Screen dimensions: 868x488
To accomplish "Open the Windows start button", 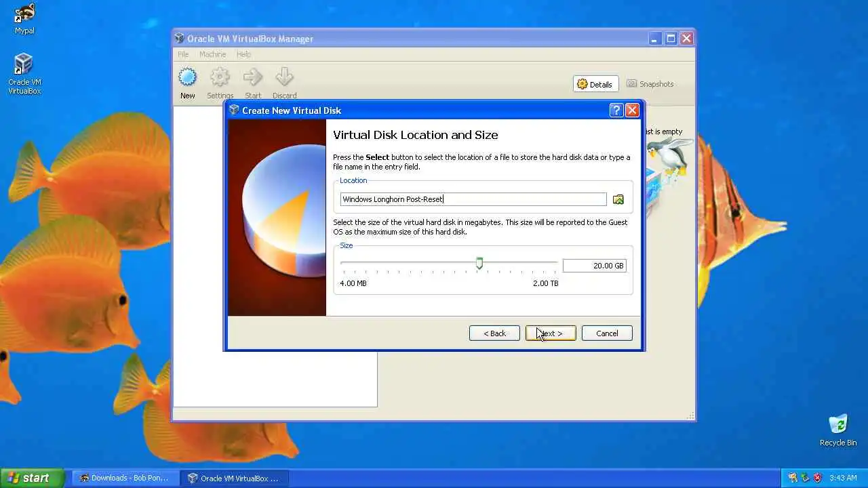I will (x=32, y=478).
